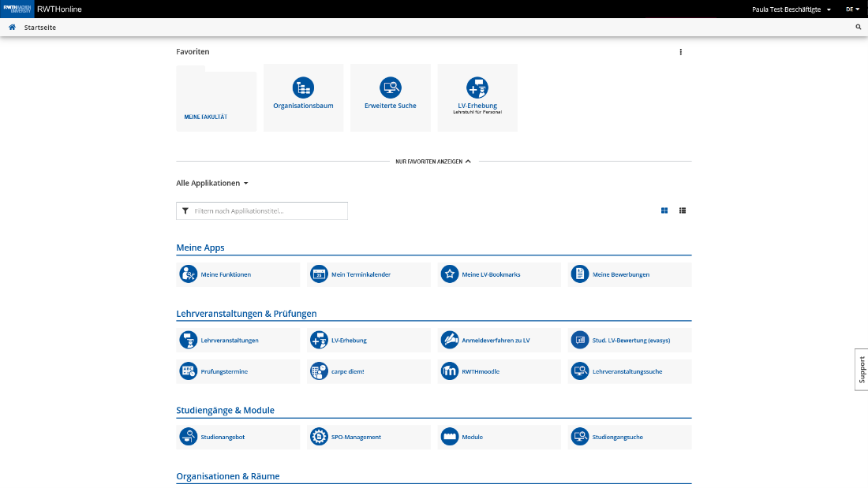The width and height of the screenshot is (868, 488).
Task: Click the search magnifier icon at top right
Action: [859, 28]
